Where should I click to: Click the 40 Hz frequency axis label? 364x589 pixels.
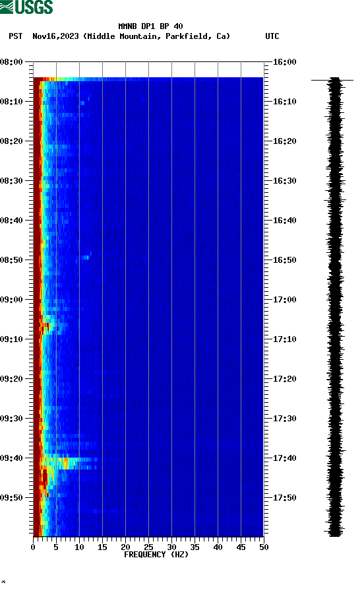coord(218,547)
